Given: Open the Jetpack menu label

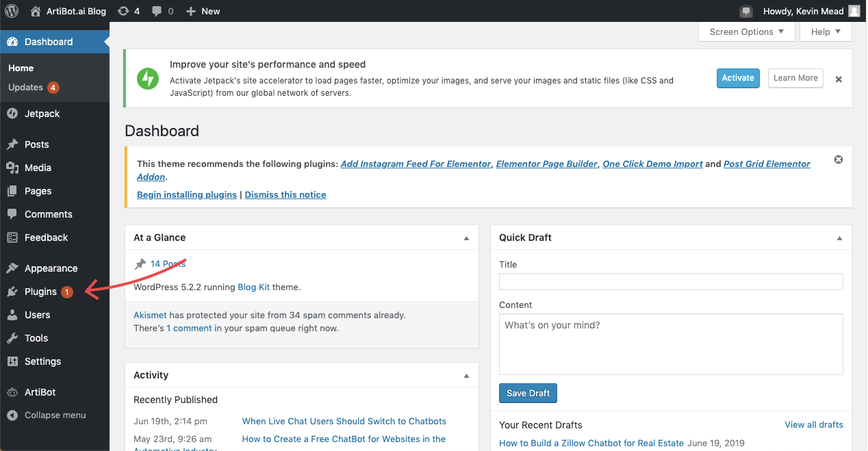Looking at the screenshot, I should [42, 114].
